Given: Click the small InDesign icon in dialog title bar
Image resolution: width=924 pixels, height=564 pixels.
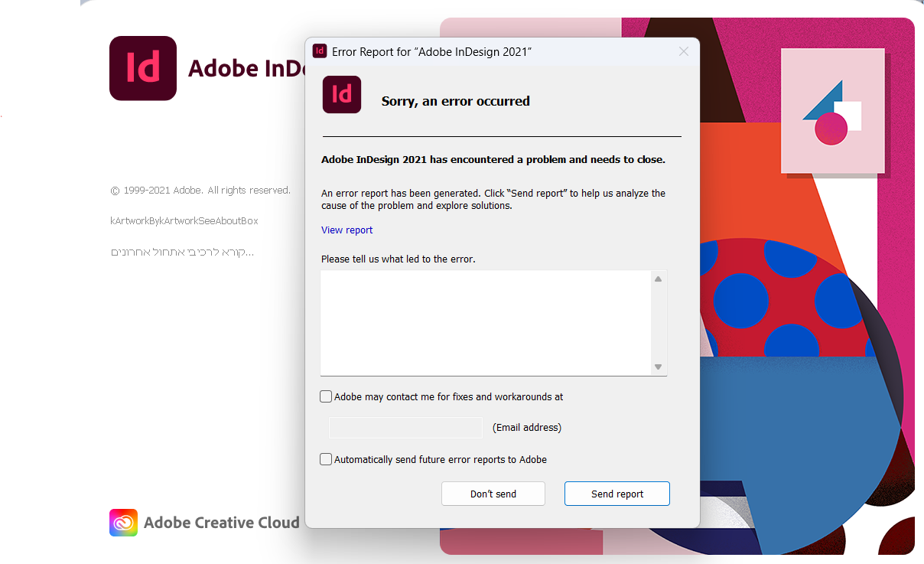Looking at the screenshot, I should tap(320, 51).
